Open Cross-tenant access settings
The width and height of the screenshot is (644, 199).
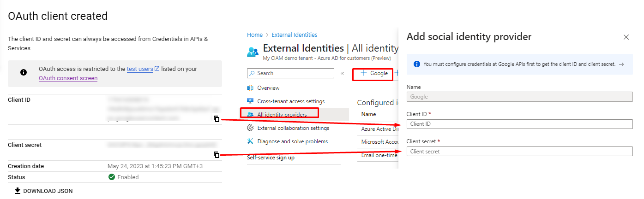pyautogui.click(x=291, y=101)
